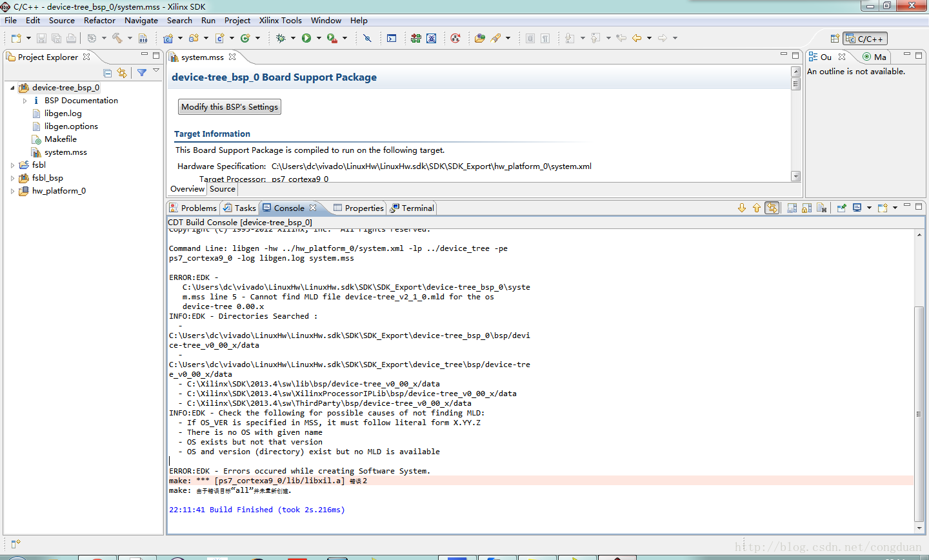Click the Back navigation arrow
Viewport: 929px width, 560px height.
(637, 38)
